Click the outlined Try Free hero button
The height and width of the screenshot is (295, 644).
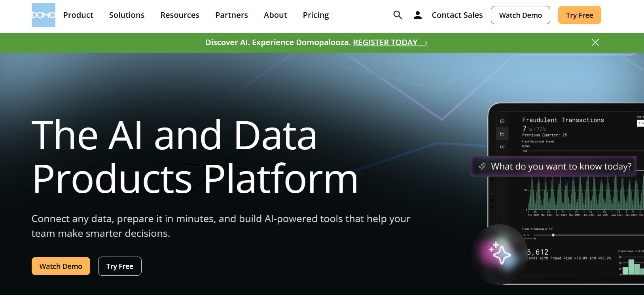[x=120, y=266]
